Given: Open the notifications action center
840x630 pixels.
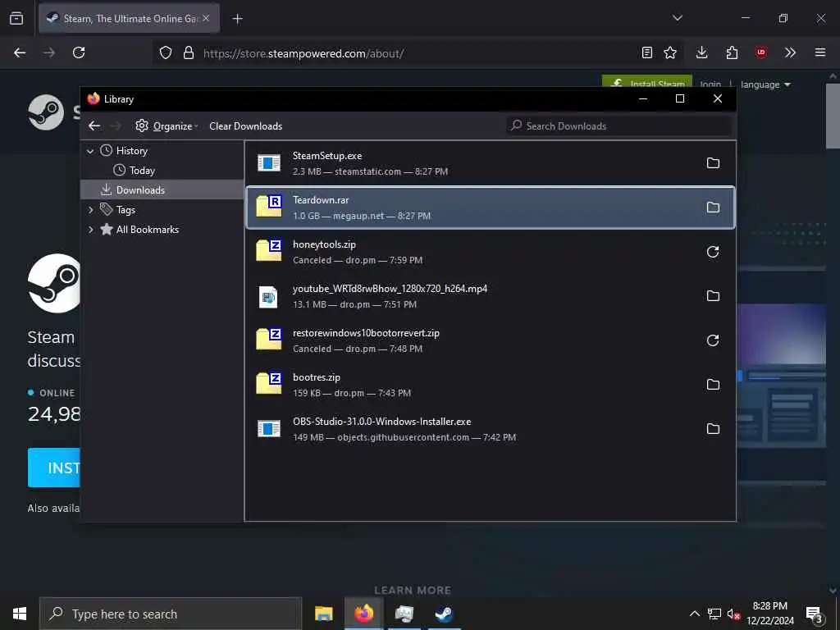Looking at the screenshot, I should (815, 614).
